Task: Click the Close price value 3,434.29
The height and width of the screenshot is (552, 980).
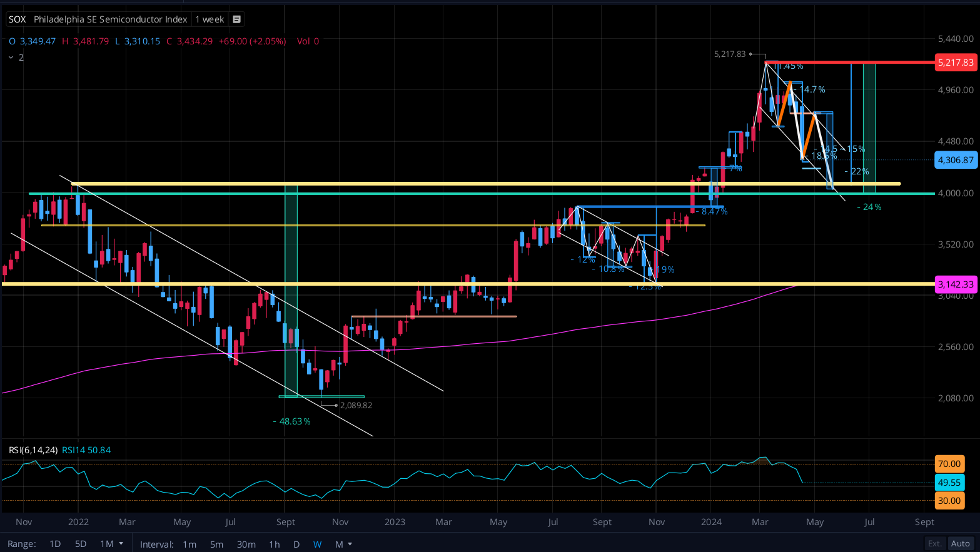Action: click(194, 41)
